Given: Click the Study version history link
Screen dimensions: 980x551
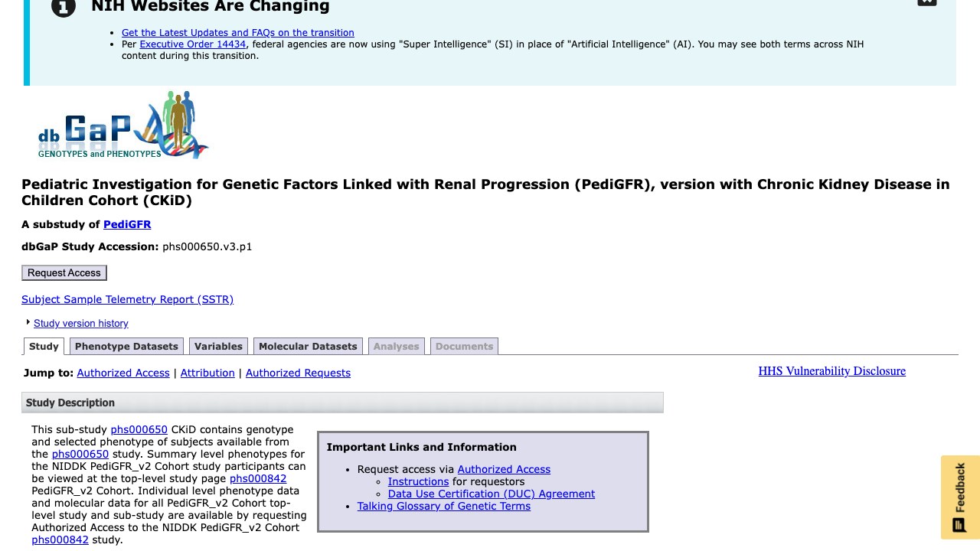Looking at the screenshot, I should pyautogui.click(x=81, y=324).
